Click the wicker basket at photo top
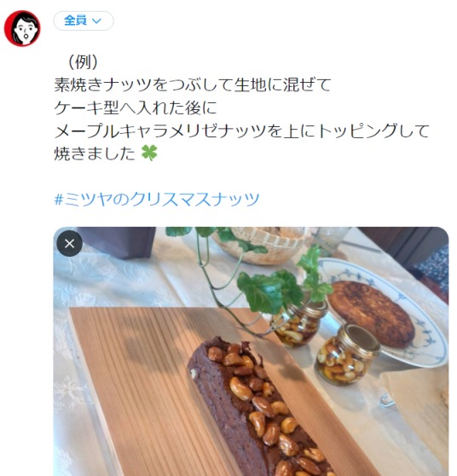Screen dimensions: 457x476 click(263, 245)
